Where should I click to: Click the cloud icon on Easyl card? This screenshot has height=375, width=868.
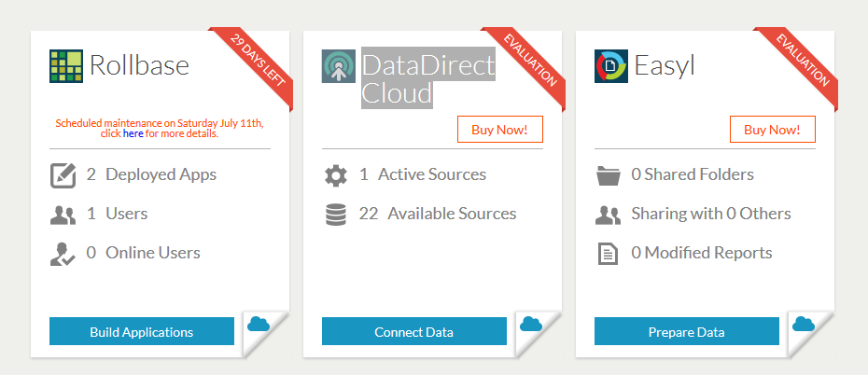[803, 324]
